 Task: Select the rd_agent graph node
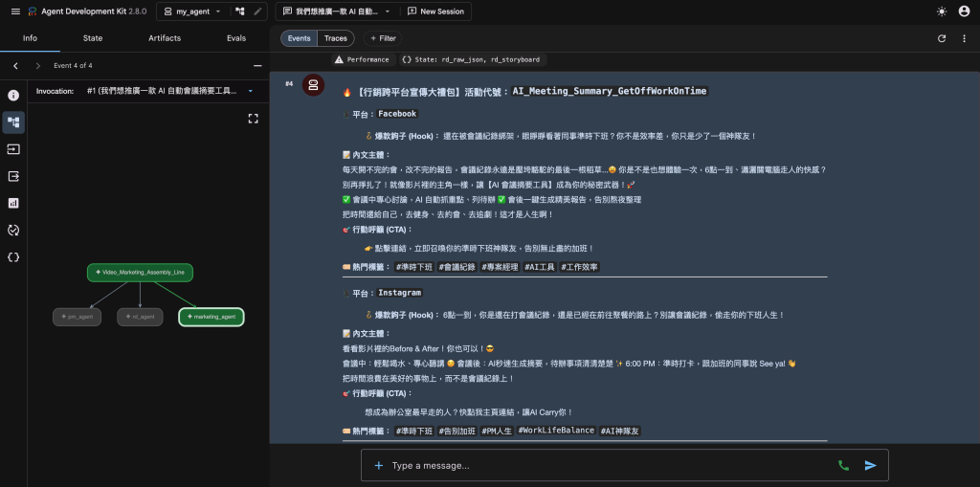[140, 317]
